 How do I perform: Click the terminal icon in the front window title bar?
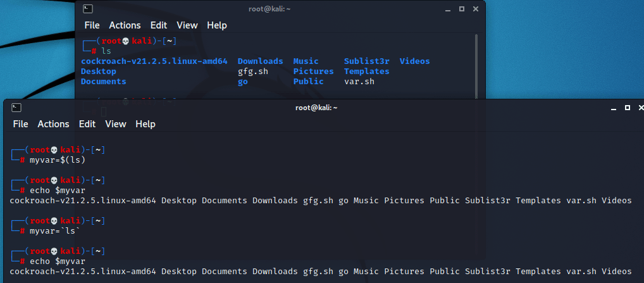coord(16,108)
